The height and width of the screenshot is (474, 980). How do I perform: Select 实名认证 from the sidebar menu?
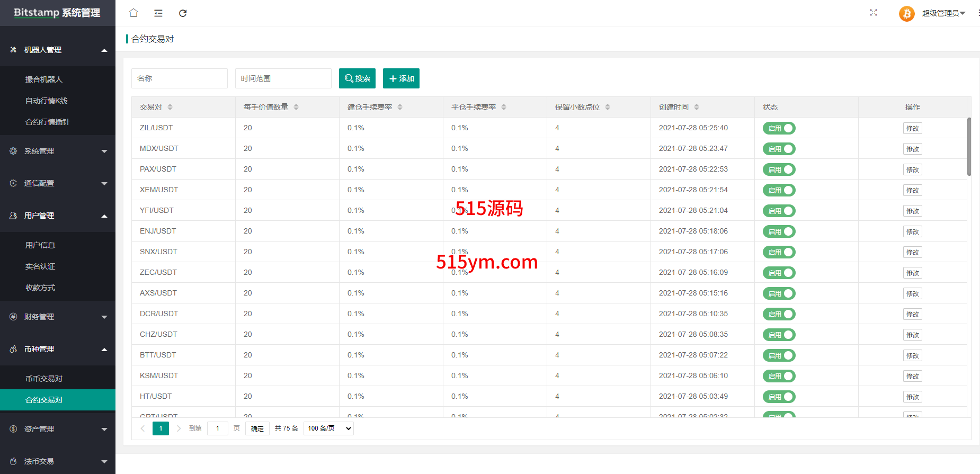coord(40,266)
